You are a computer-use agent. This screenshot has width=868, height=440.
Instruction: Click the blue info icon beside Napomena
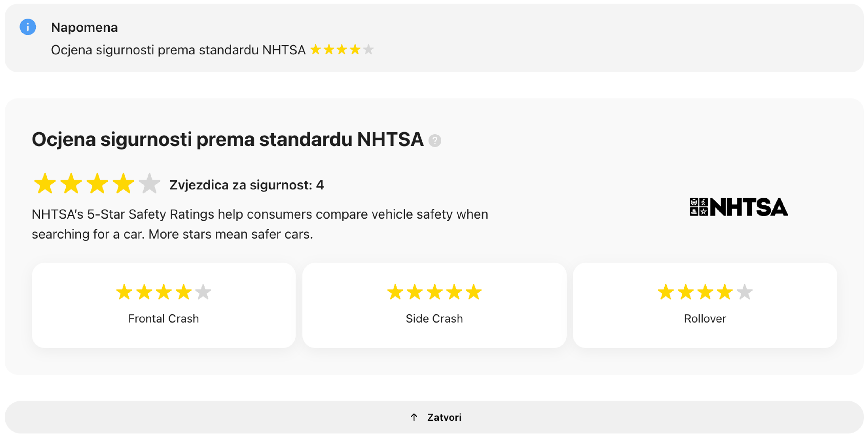(x=28, y=27)
